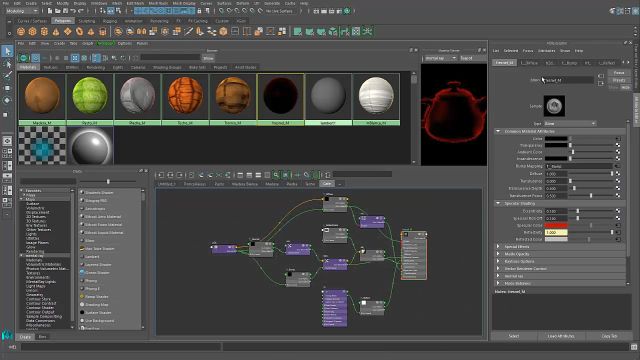Click the Select button below the attribute editor
This screenshot has height=360, width=640.
point(514,336)
